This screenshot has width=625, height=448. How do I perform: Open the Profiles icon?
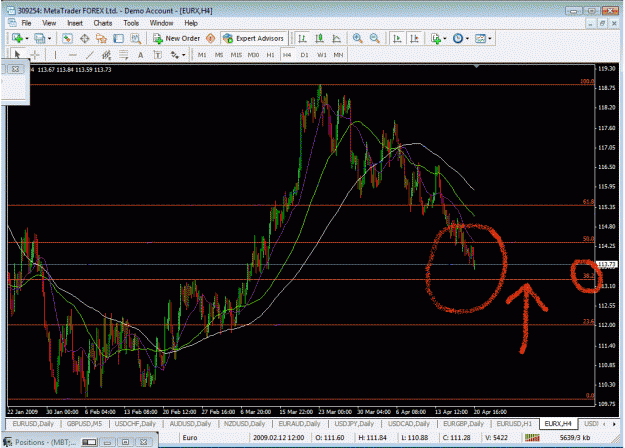[x=39, y=38]
